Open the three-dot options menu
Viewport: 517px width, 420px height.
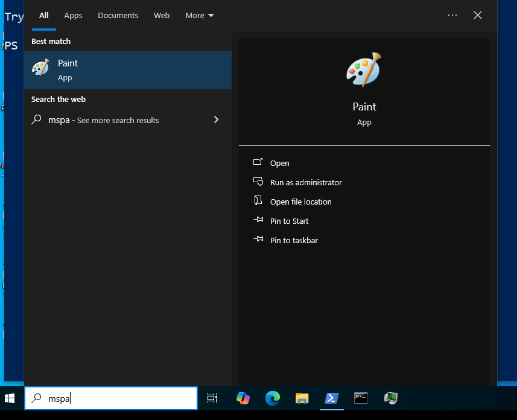[x=453, y=16]
